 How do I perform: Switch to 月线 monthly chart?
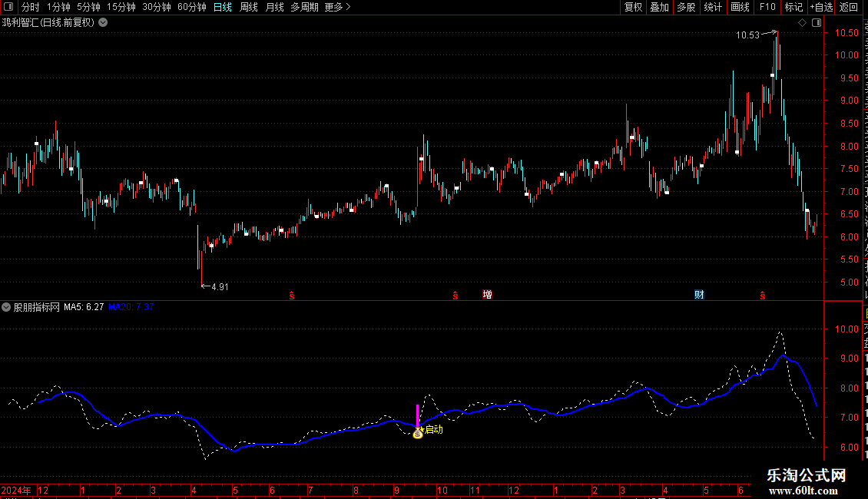tap(274, 7)
